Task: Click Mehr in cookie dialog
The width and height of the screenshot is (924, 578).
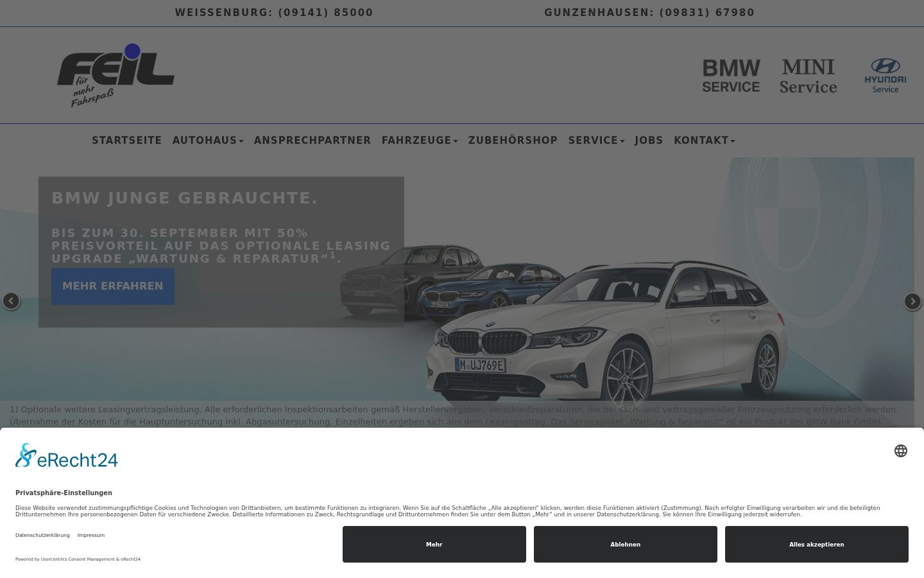Action: [434, 545]
